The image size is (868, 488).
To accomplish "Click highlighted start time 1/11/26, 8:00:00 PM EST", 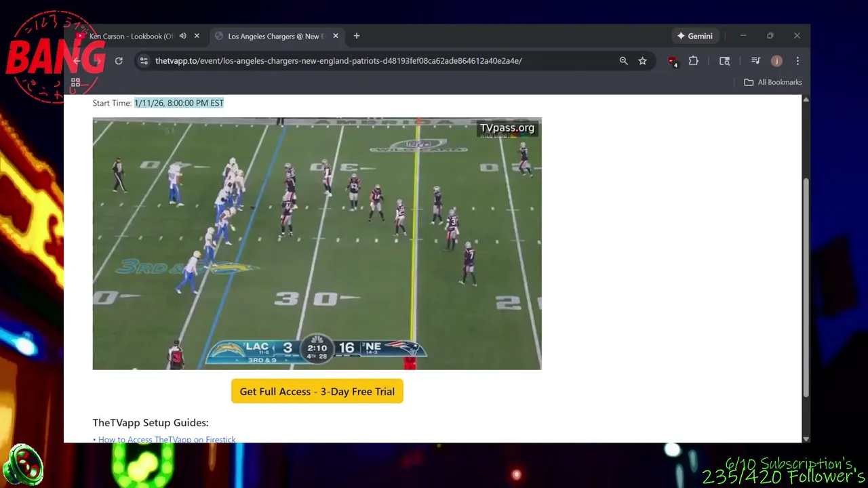I will [179, 103].
